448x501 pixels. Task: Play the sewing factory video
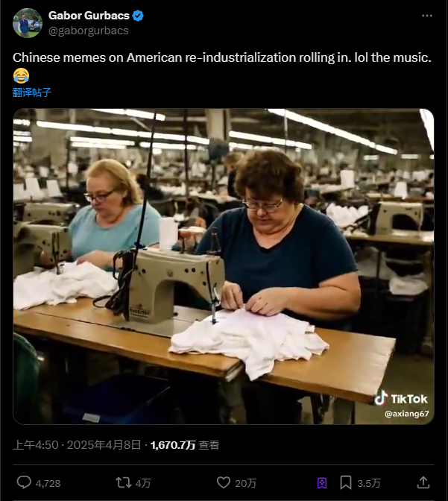tap(224, 266)
